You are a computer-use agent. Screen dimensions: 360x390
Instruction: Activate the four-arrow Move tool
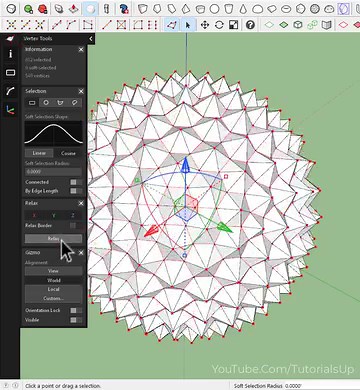coord(205,25)
